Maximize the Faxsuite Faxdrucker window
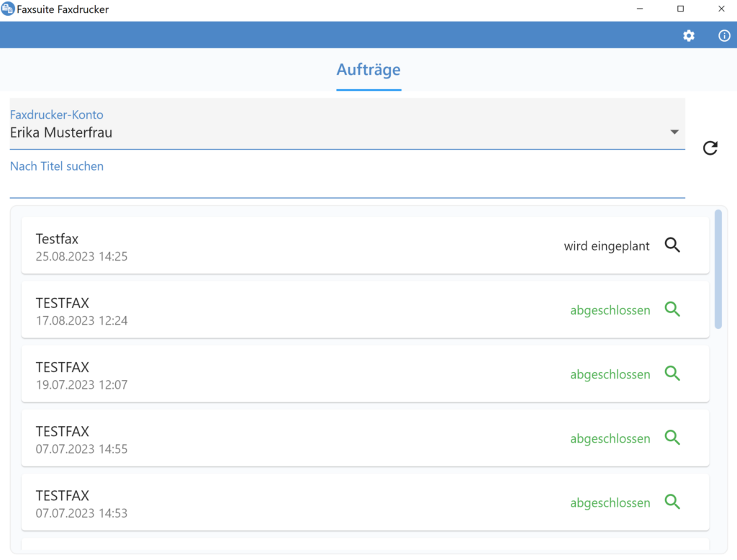 (x=680, y=9)
